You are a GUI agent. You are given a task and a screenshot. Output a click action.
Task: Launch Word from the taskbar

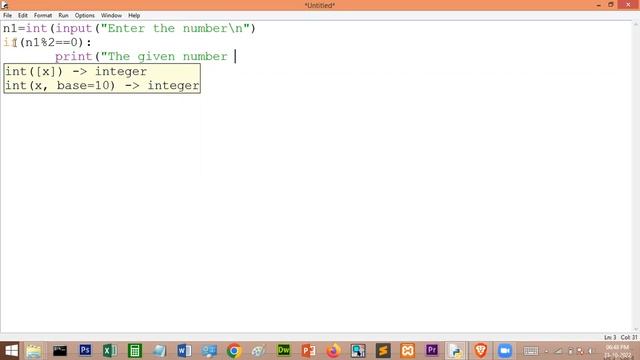pyautogui.click(x=184, y=351)
